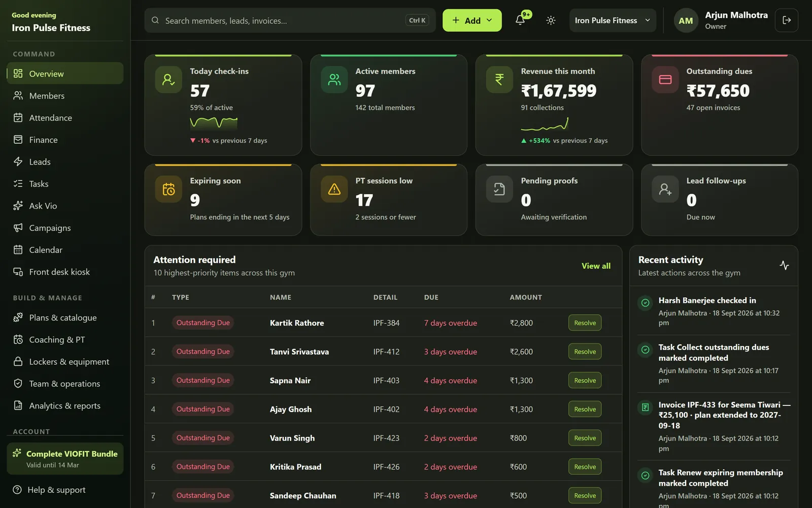812x508 pixels.
Task: Open Attendance page from sidebar
Action: pyautogui.click(x=65, y=118)
